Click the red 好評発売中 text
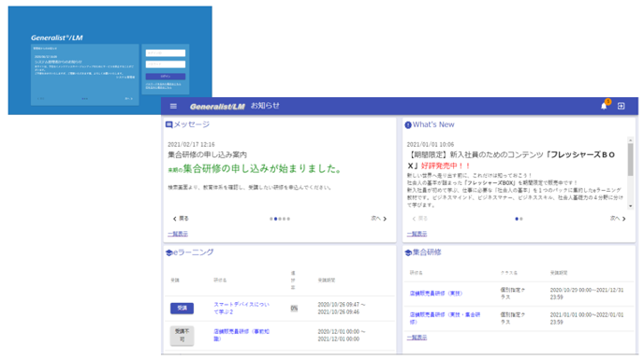This screenshot has height=360, width=644. click(446, 166)
